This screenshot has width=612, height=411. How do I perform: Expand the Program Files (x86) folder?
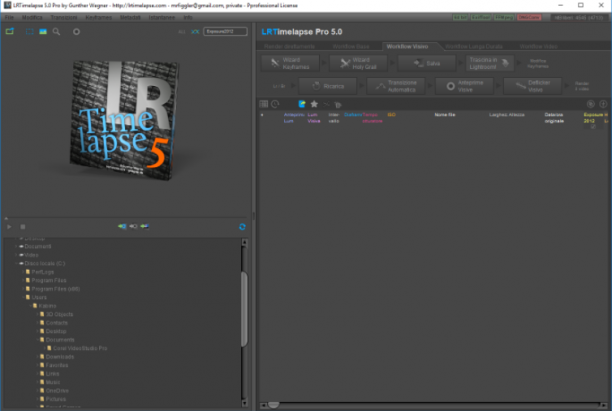(x=23, y=289)
